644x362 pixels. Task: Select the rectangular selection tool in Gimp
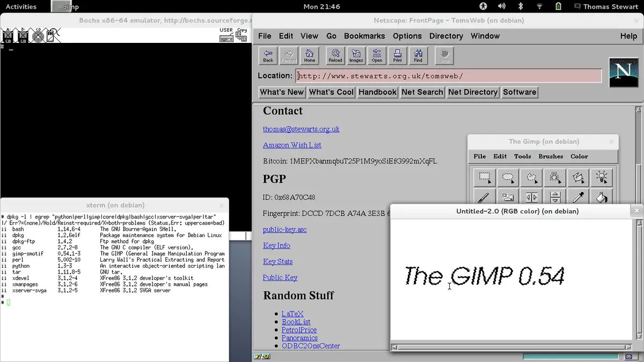484,177
